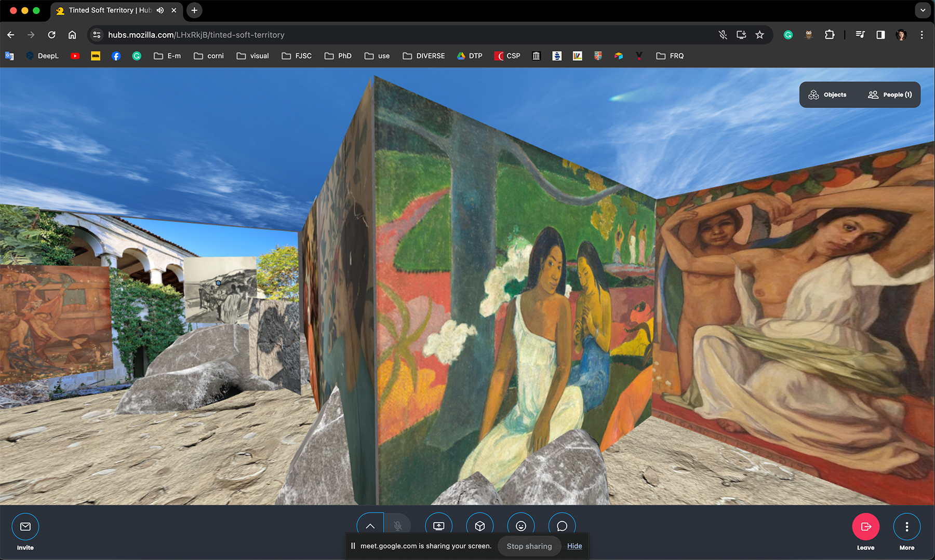
Task: Open the Objects list panel
Action: (x=827, y=94)
